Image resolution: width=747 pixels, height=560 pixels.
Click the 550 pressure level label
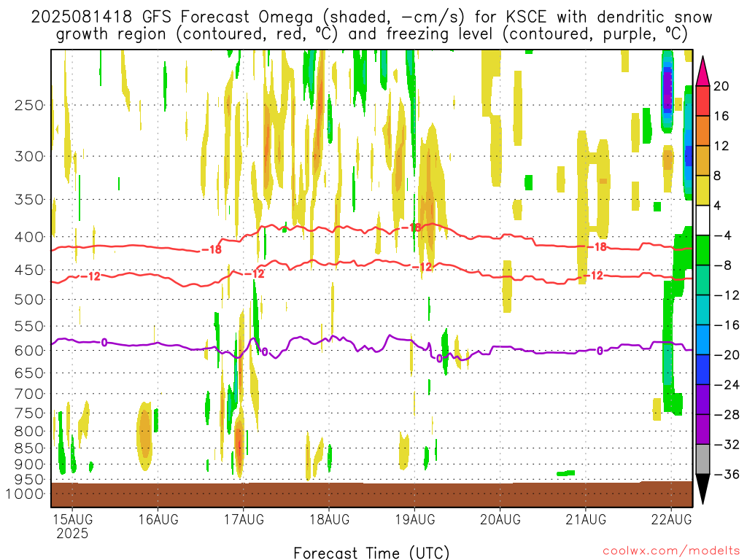coord(28,326)
